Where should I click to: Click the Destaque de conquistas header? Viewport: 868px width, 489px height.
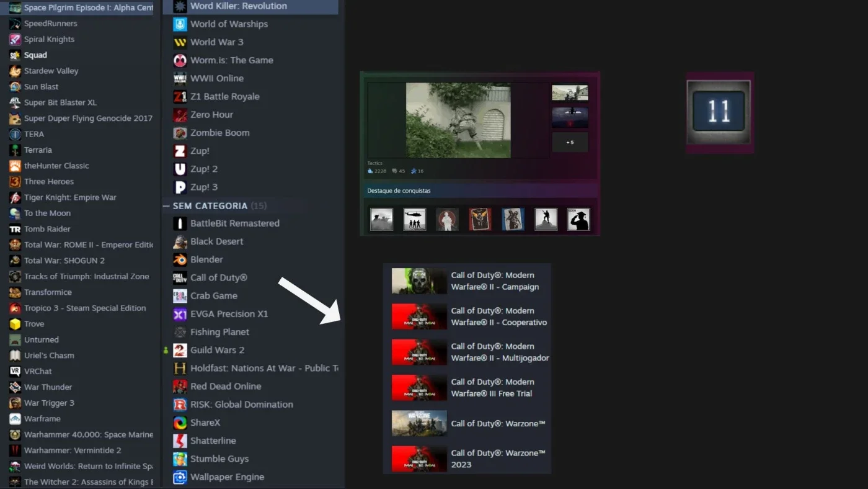pyautogui.click(x=399, y=191)
